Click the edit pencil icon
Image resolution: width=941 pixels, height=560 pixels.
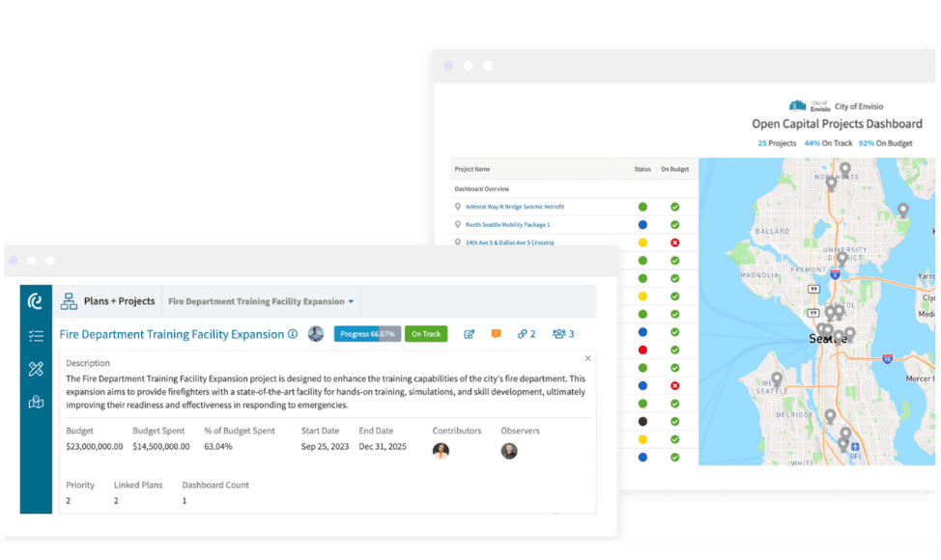click(x=470, y=334)
